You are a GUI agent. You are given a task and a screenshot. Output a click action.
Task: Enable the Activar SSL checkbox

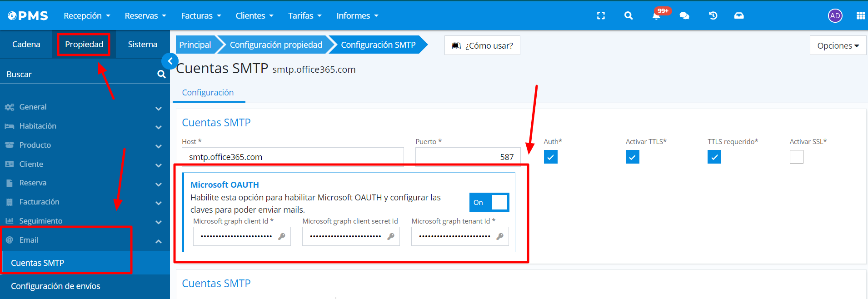(796, 157)
